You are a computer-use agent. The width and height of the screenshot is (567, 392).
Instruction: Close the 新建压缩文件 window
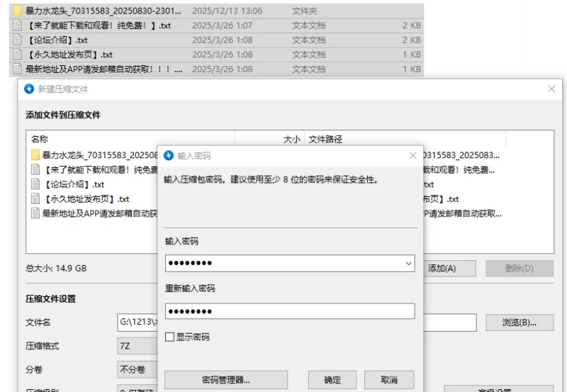(x=551, y=89)
